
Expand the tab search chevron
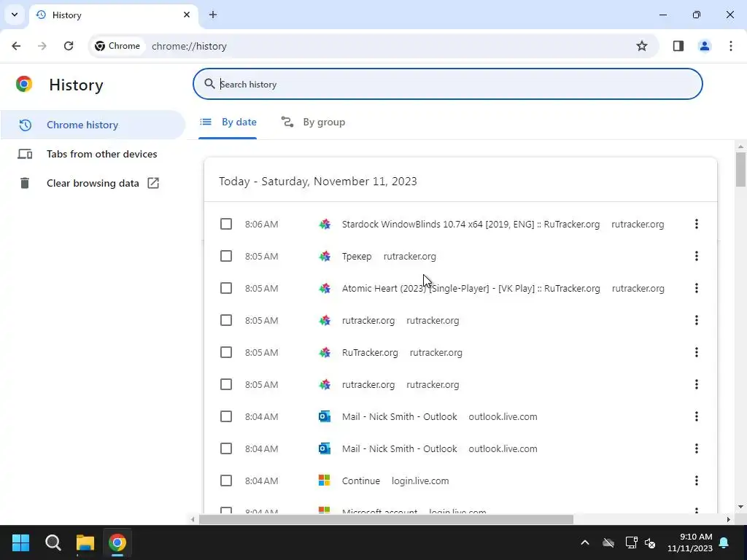click(x=15, y=15)
